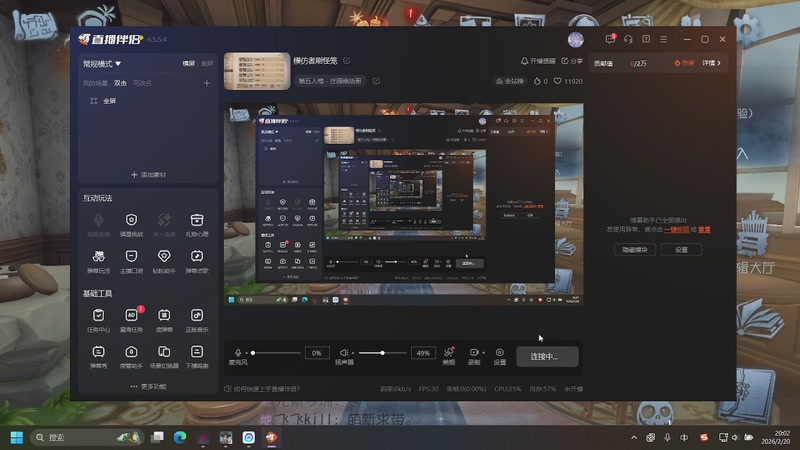The width and height of the screenshot is (800, 450).
Task: Click 添加素材 add source button
Action: pyautogui.click(x=148, y=175)
